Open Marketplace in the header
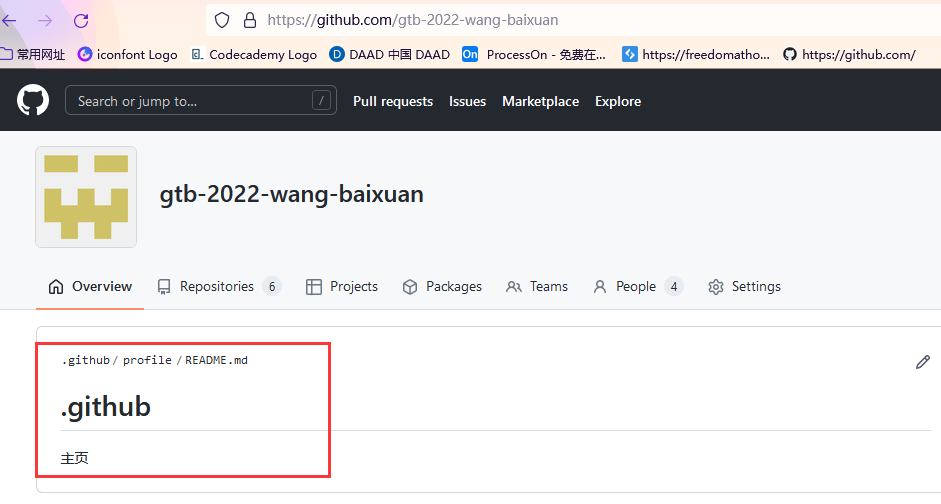This screenshot has width=941, height=504. 541,101
